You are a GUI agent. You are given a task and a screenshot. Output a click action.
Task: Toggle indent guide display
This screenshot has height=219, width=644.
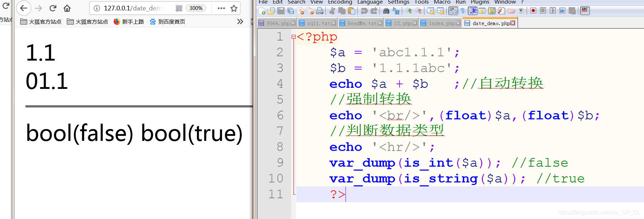pos(473,11)
